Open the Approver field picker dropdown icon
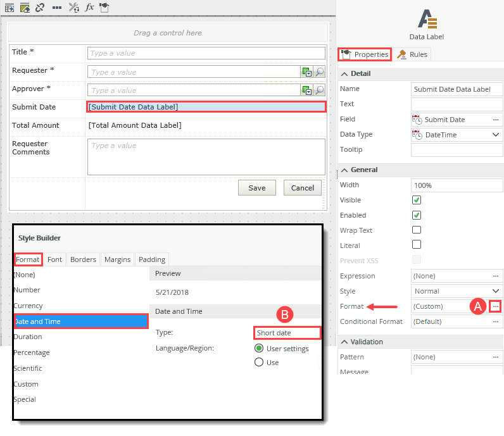 [x=307, y=90]
